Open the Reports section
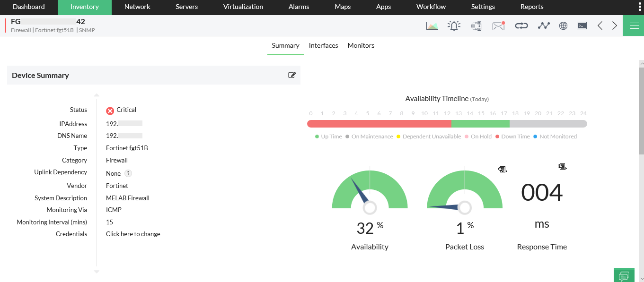 coord(531,7)
